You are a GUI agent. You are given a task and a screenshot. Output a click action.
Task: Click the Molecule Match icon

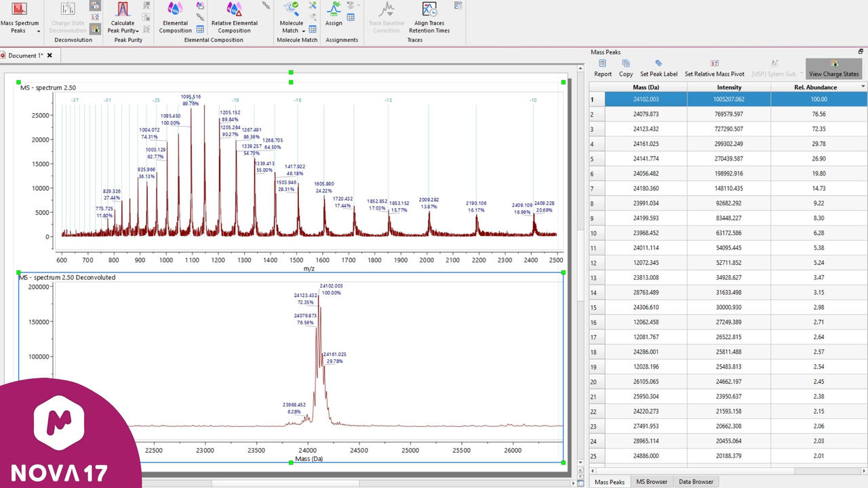click(x=292, y=9)
